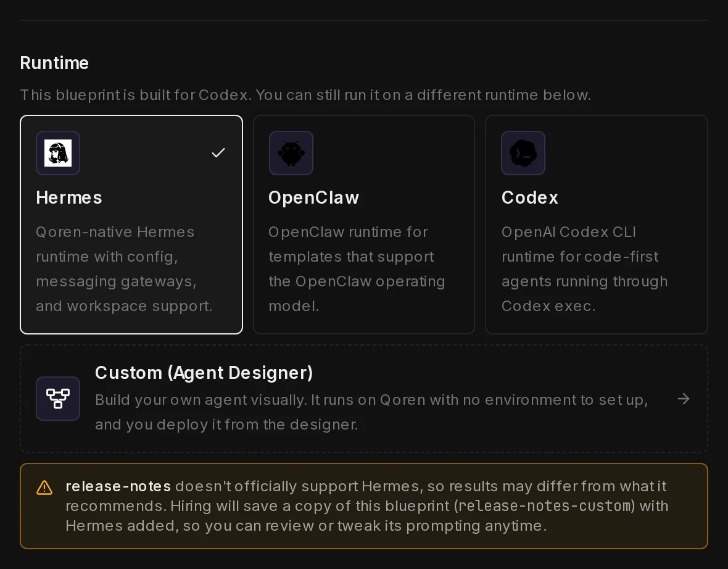Click the OpenClaw bug mascot icon
The width and height of the screenshot is (728, 569).
291,153
